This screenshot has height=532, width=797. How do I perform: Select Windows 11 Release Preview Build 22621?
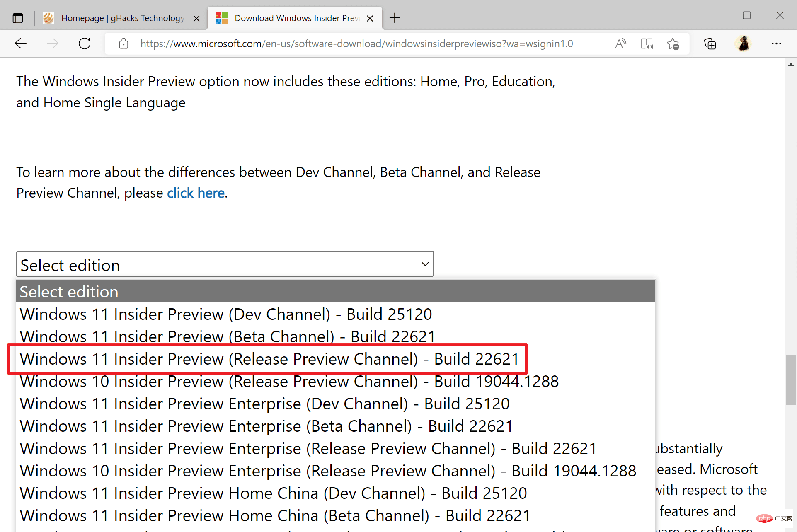click(269, 359)
